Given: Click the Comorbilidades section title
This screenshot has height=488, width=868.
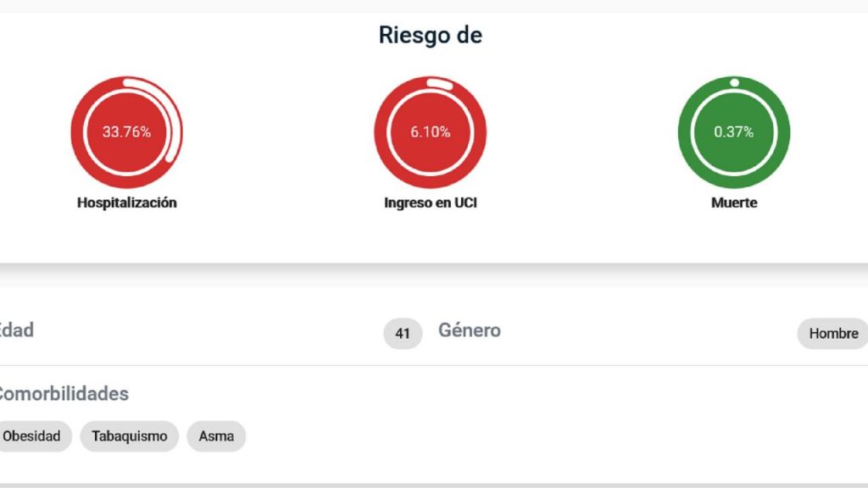Looking at the screenshot, I should (x=63, y=394).
